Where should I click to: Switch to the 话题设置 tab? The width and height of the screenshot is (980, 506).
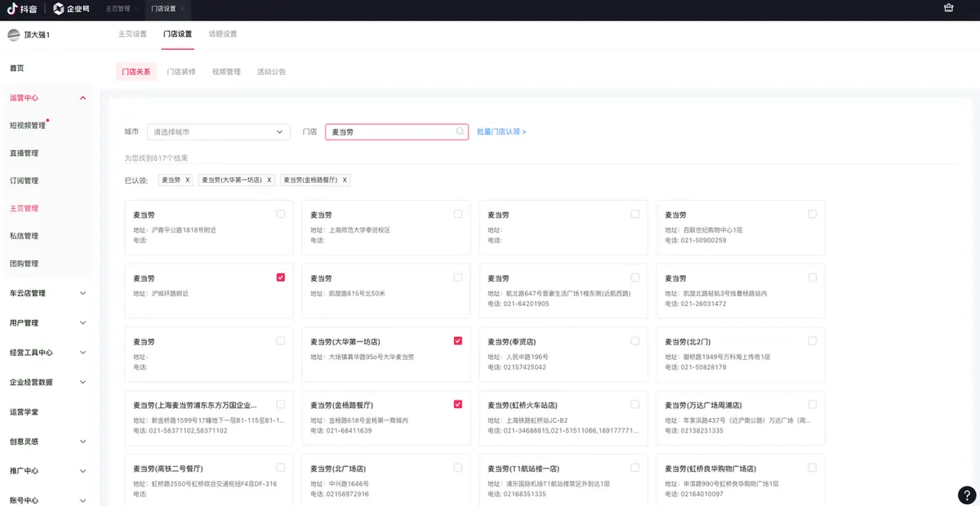223,34
